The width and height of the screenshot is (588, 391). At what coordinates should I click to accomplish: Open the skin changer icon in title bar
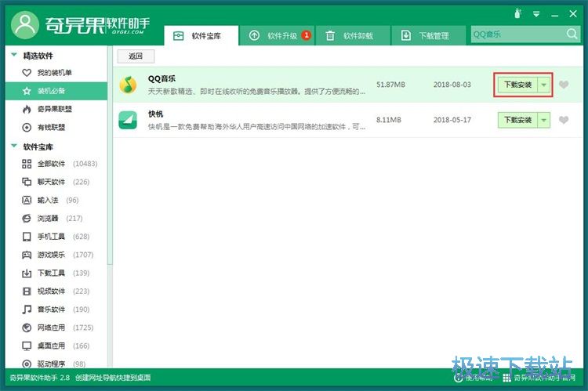coord(518,14)
